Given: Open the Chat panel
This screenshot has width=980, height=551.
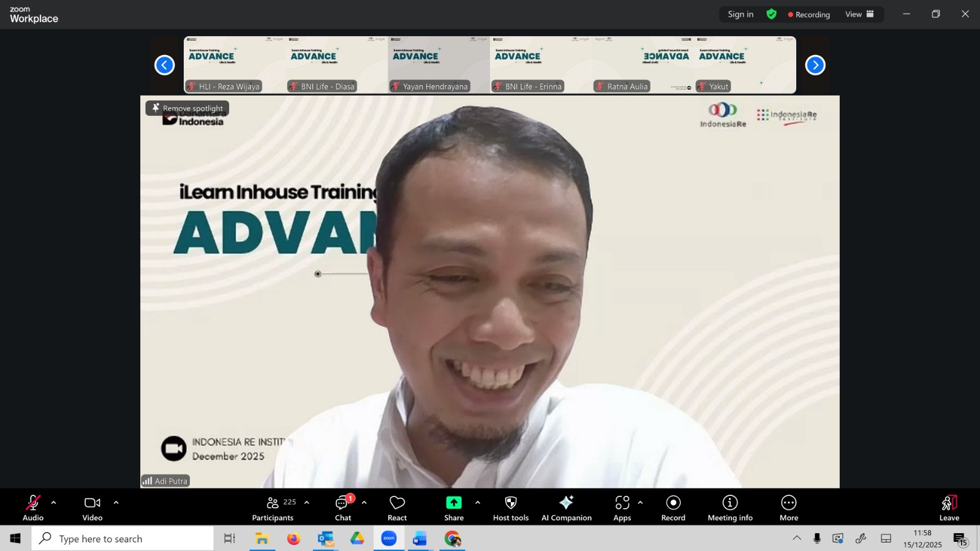Looking at the screenshot, I should tap(342, 508).
